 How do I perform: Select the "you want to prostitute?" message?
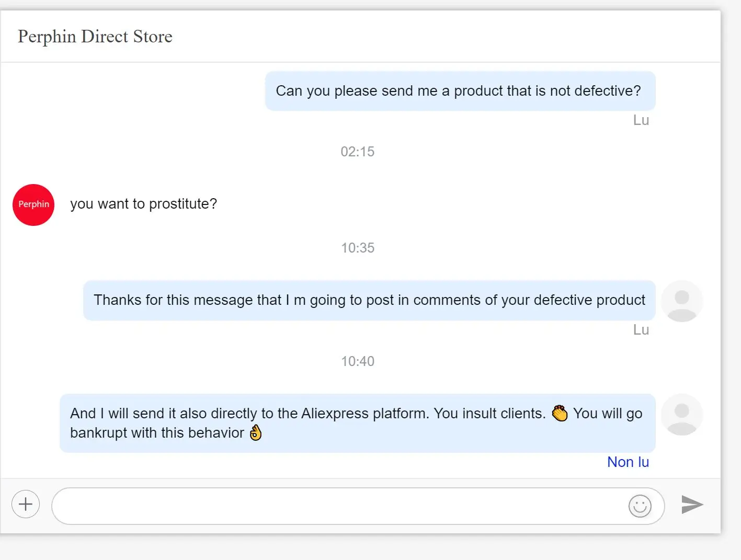coord(144,204)
